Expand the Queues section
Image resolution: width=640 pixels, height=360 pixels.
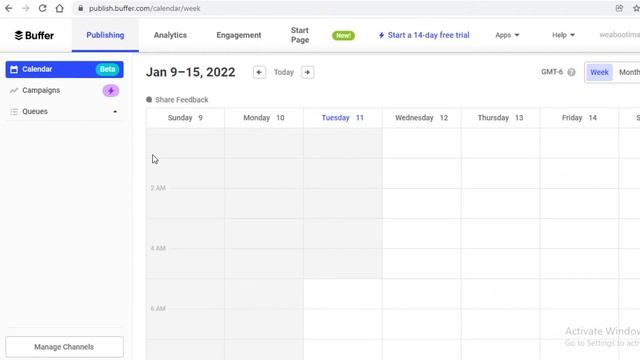click(x=64, y=111)
